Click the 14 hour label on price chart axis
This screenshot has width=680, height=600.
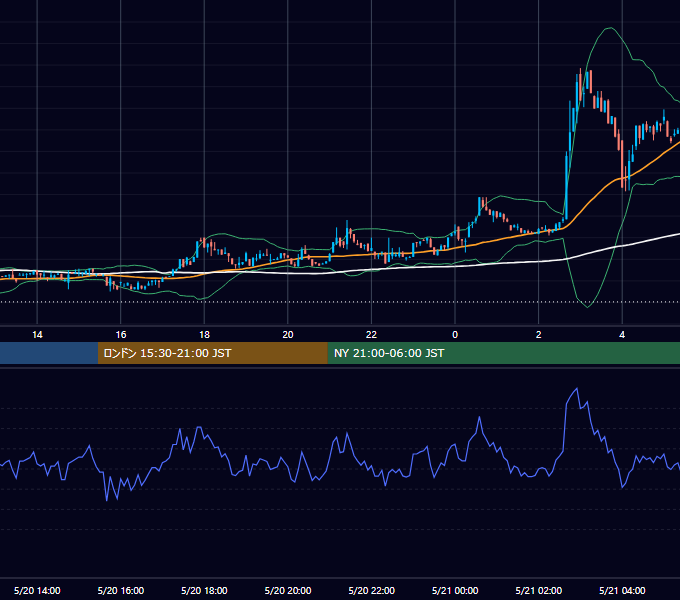(37, 335)
